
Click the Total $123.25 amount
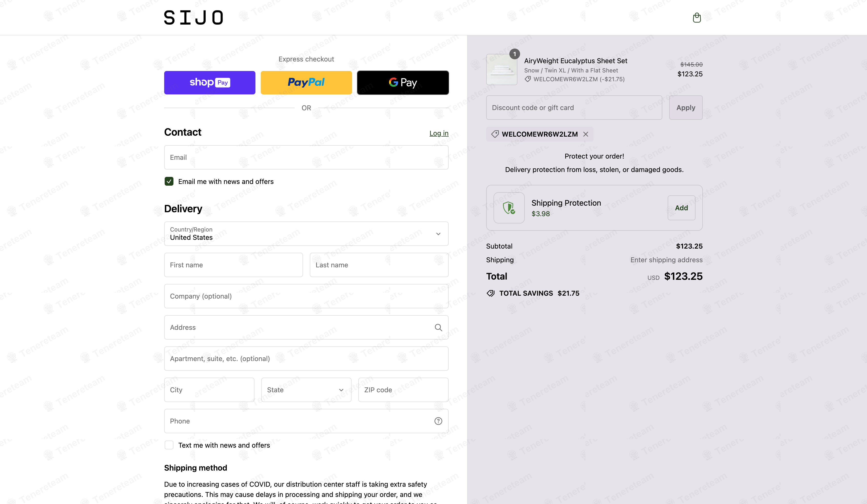point(683,276)
